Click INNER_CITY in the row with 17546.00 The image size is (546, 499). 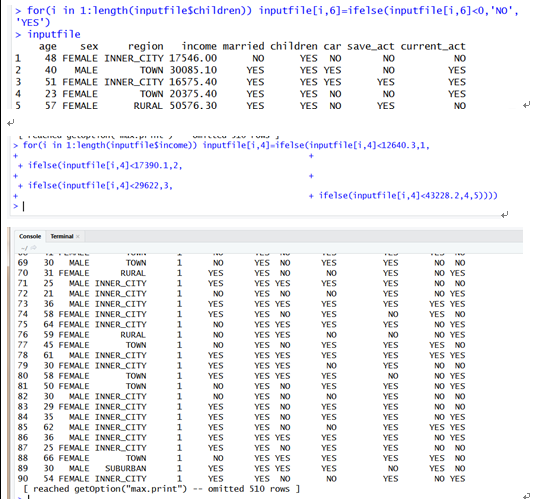(x=134, y=58)
